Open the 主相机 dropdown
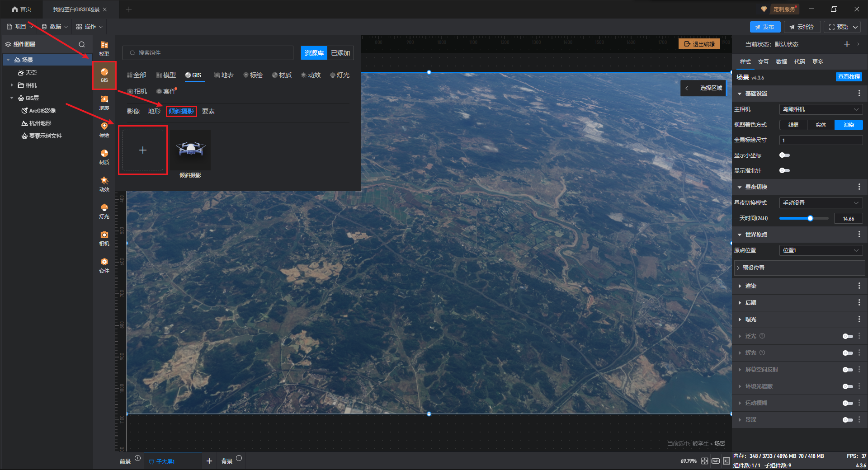The width and height of the screenshot is (868, 470). click(821, 109)
